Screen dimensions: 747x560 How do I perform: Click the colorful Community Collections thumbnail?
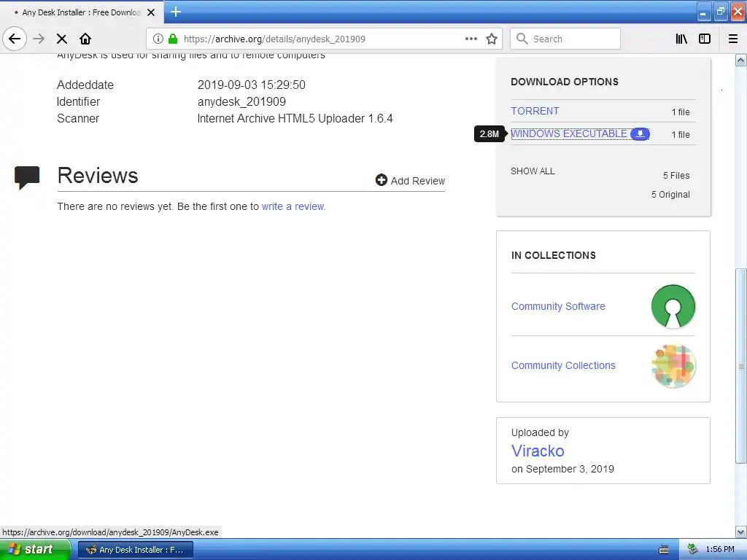click(x=673, y=366)
